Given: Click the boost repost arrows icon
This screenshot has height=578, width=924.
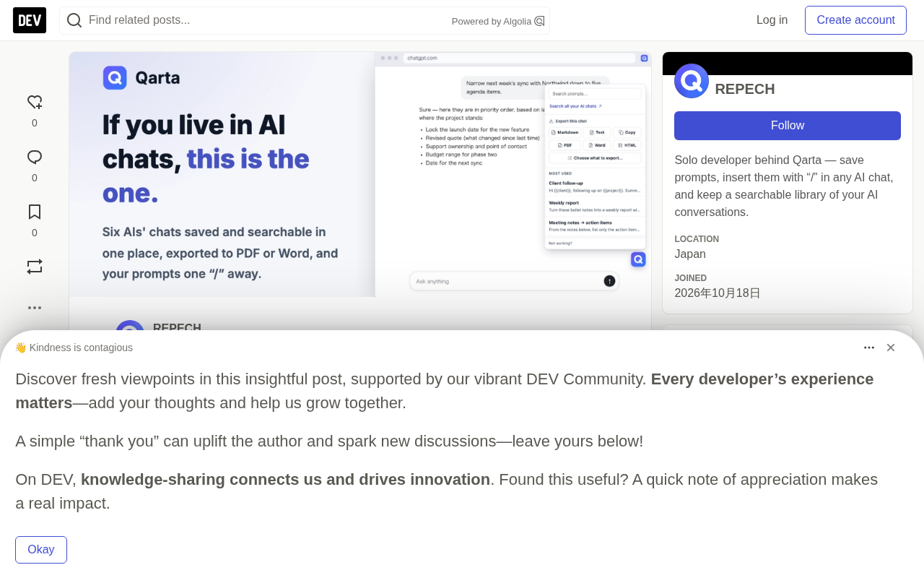Looking at the screenshot, I should pos(35,267).
